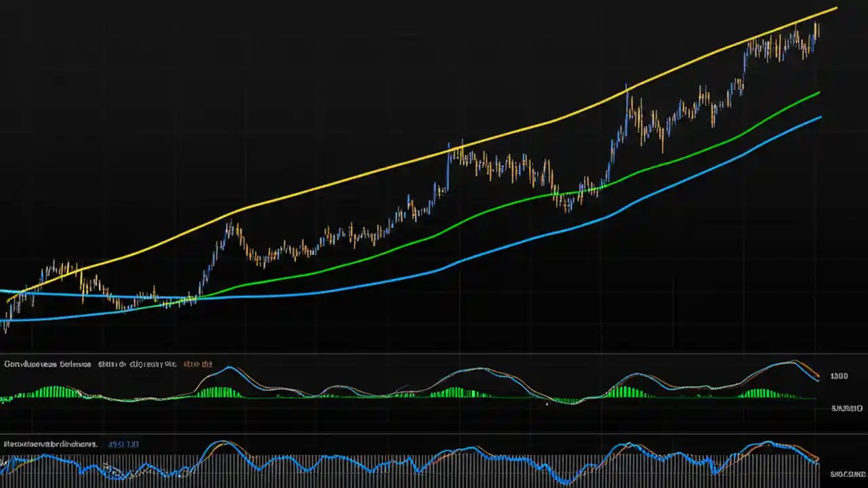Open the Convergence Divergence settings label
Screen dimensions: 868x488
coord(47,364)
